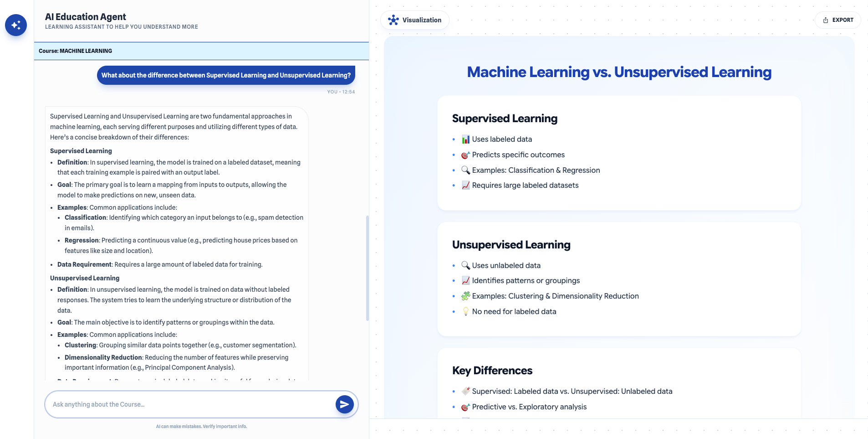Click the magnifier icon beside Uses unlabeled data
Image resolution: width=868 pixels, height=439 pixels.
[465, 265]
